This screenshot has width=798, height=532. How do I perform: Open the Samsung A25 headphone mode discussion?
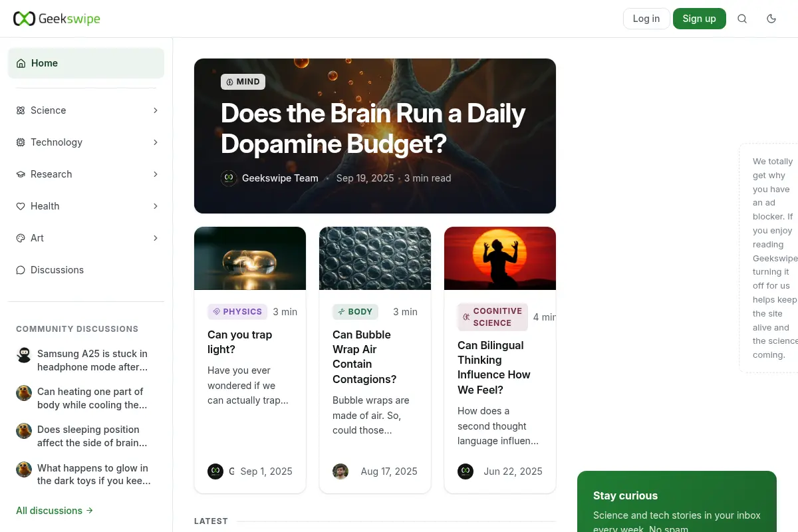(92, 360)
